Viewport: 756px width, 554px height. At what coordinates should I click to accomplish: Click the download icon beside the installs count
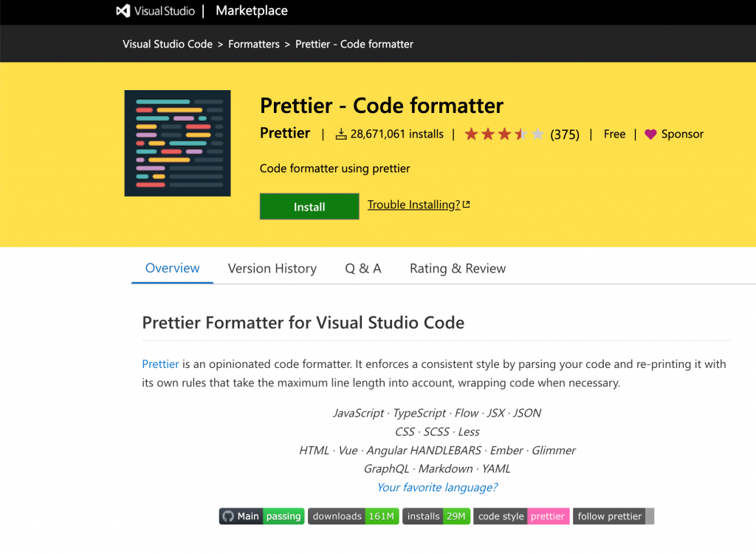coord(342,134)
